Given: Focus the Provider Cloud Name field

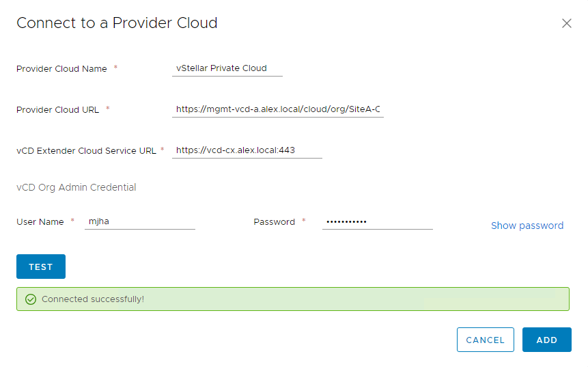Looking at the screenshot, I should [x=227, y=68].
